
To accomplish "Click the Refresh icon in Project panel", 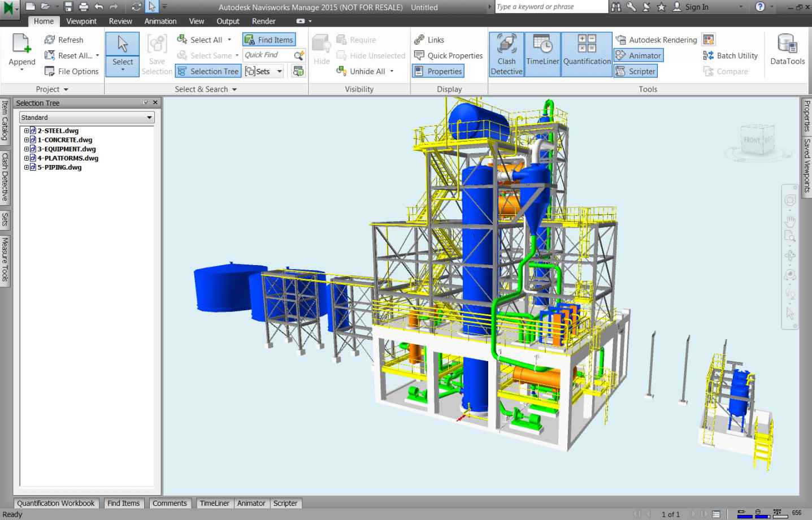I will 50,40.
